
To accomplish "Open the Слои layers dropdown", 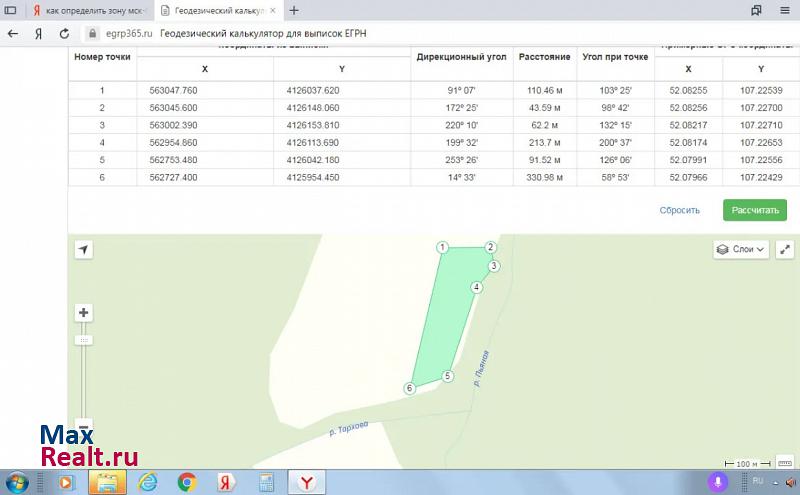I will click(x=741, y=249).
